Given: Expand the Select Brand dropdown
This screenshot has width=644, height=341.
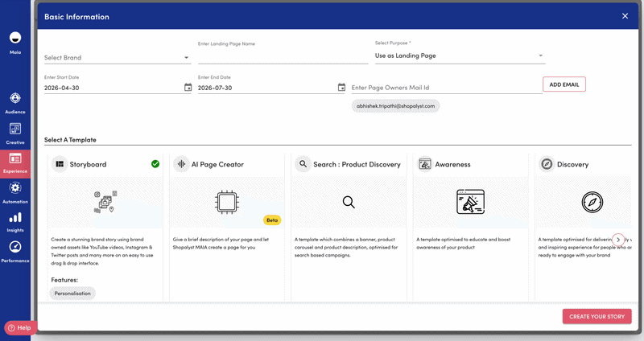Looking at the screenshot, I should pyautogui.click(x=118, y=57).
